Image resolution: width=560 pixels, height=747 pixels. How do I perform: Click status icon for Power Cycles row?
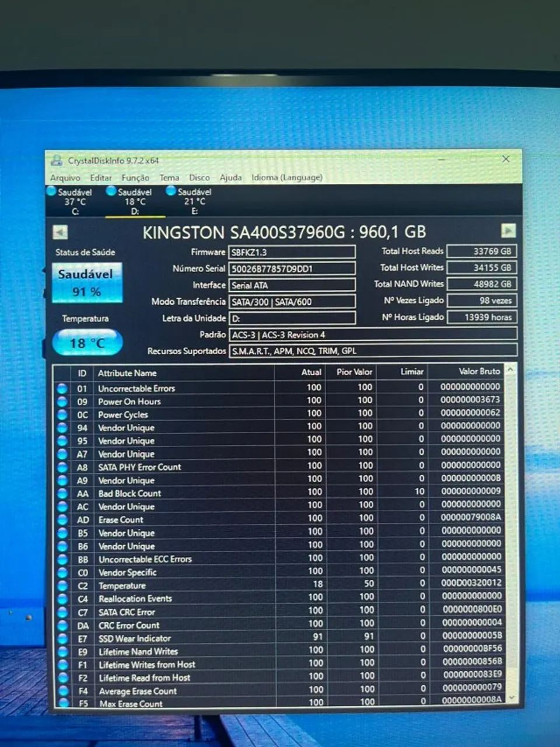click(62, 414)
